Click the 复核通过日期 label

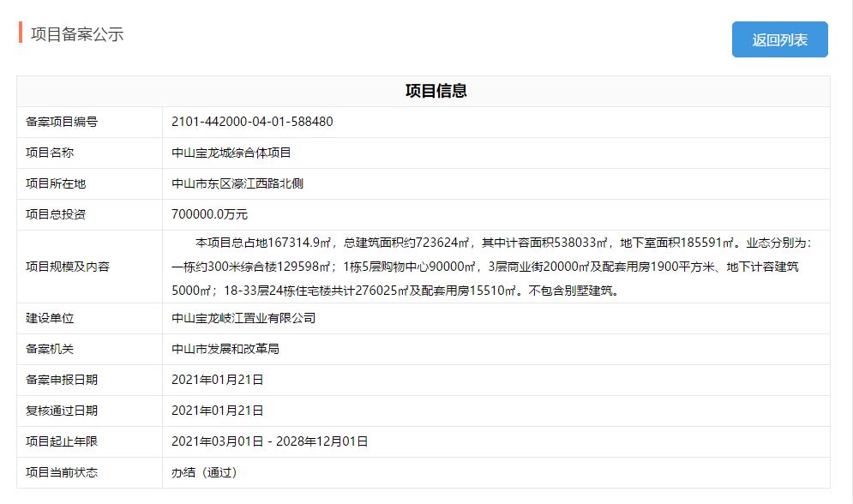62,411
